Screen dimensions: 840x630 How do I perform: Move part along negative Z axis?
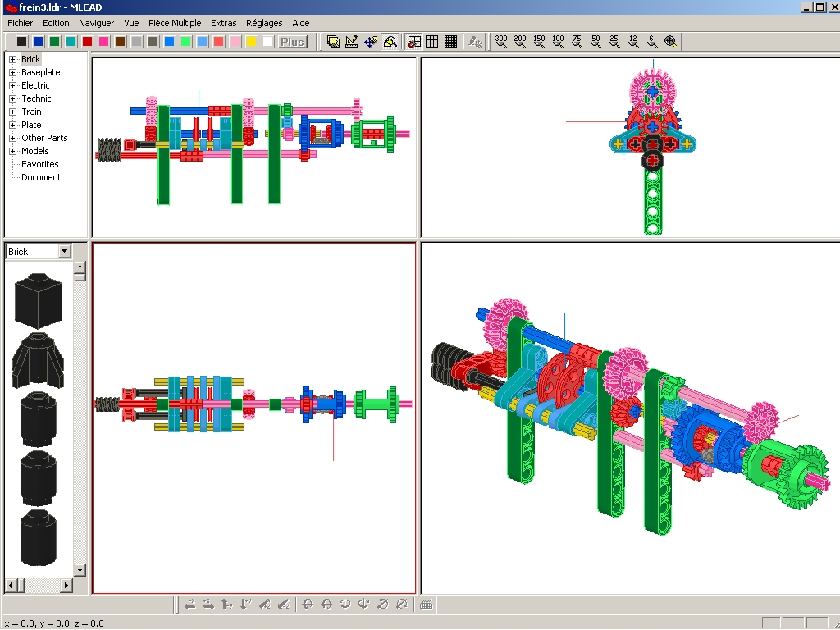(283, 605)
